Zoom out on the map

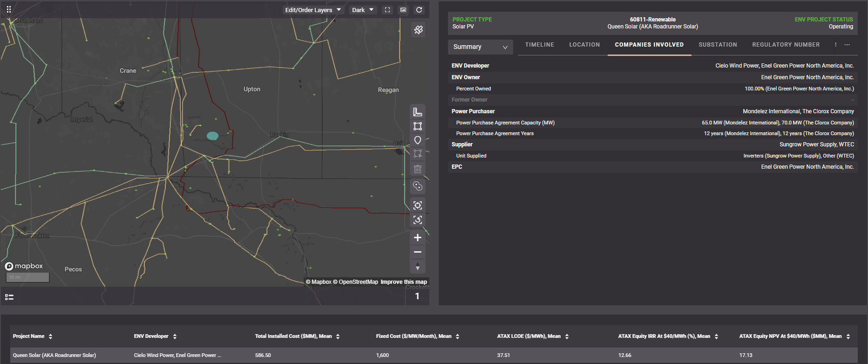[x=418, y=252]
